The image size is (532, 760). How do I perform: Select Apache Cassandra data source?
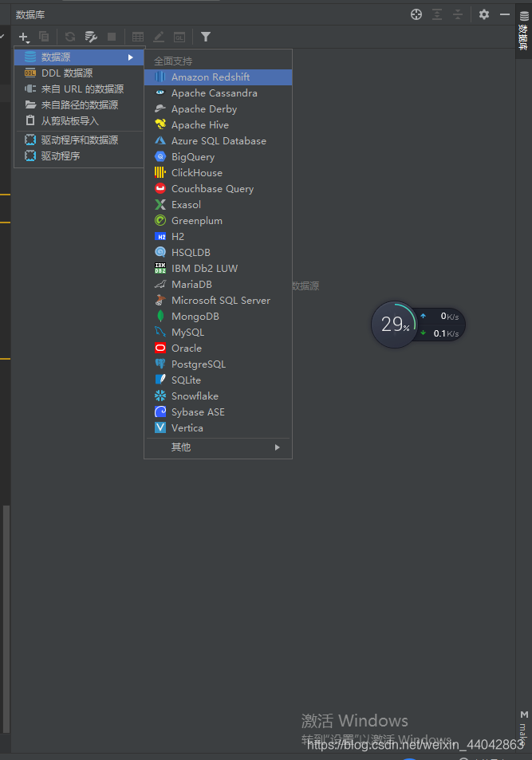(x=219, y=93)
